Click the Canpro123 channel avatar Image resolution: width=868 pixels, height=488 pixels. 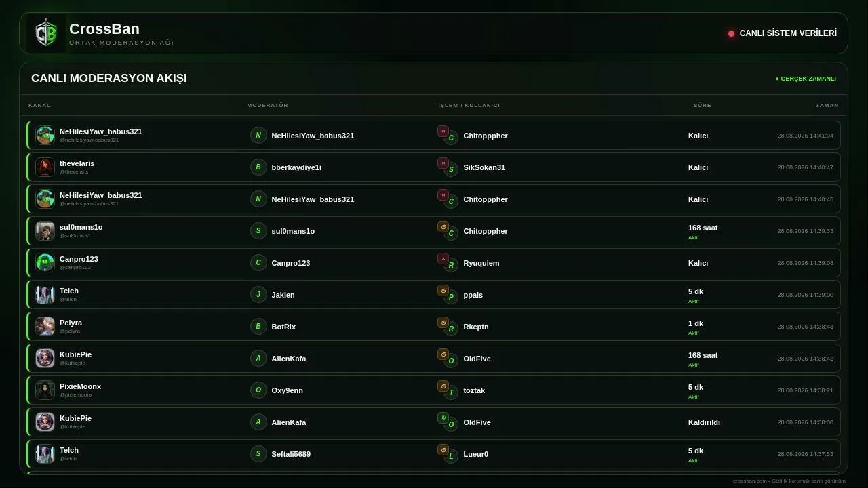[x=45, y=262]
